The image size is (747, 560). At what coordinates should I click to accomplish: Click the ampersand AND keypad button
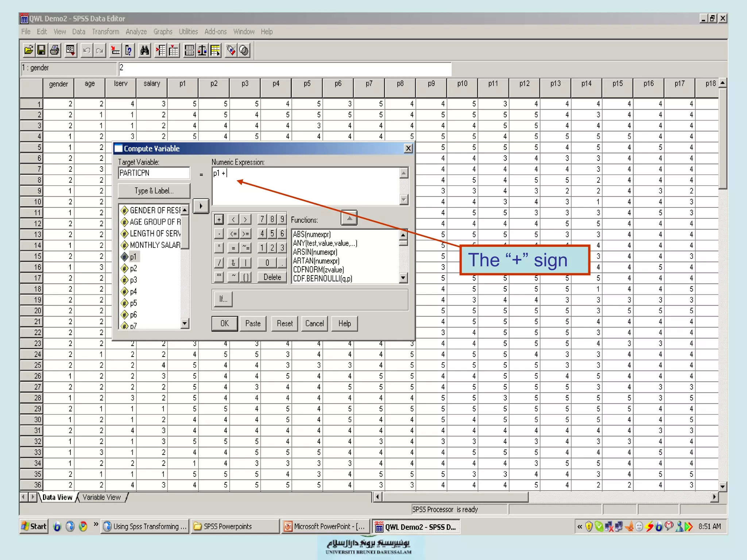233,262
